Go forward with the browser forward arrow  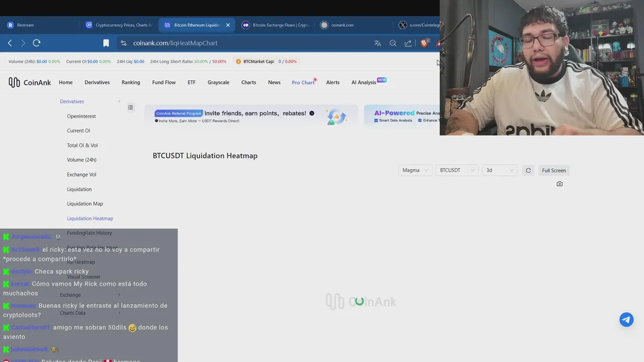click(x=23, y=43)
